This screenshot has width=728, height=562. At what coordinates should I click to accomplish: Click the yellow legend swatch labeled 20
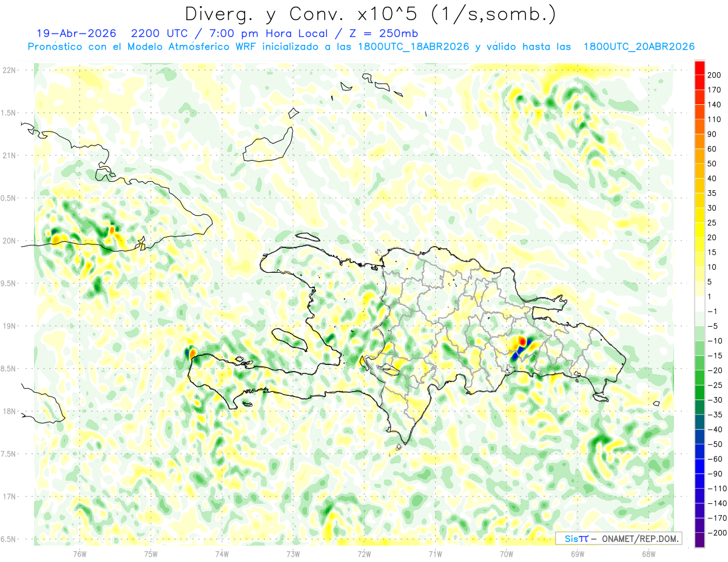coord(700,230)
